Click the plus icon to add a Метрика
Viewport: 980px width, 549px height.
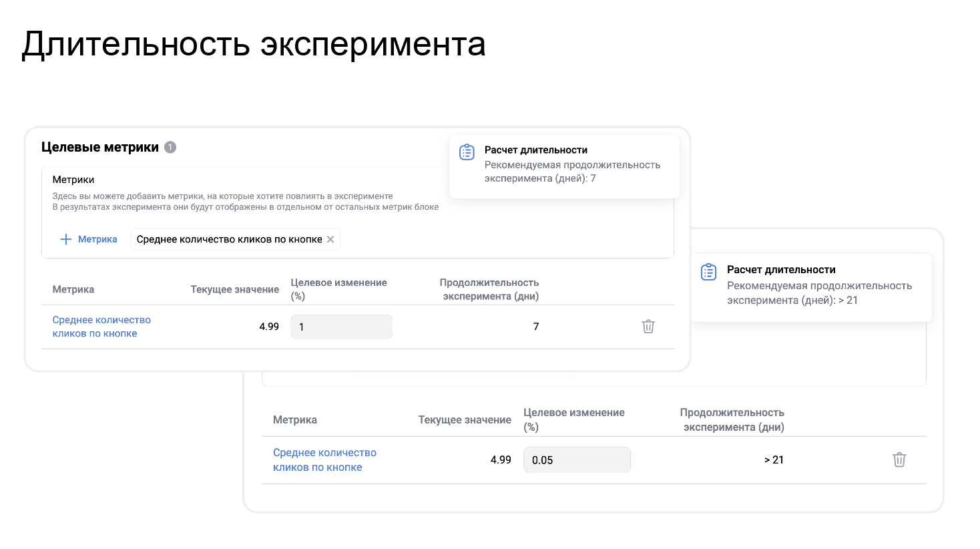pyautogui.click(x=65, y=239)
